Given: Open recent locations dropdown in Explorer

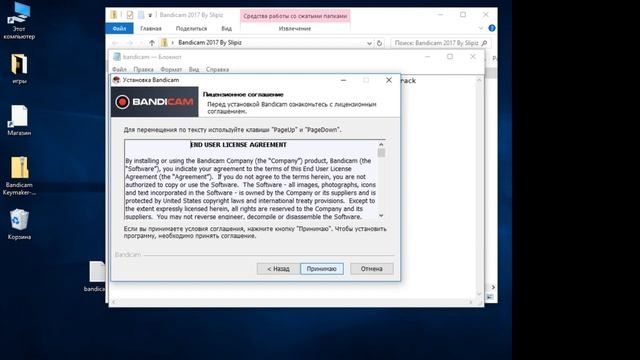Looking at the screenshot, I should 141,43.
